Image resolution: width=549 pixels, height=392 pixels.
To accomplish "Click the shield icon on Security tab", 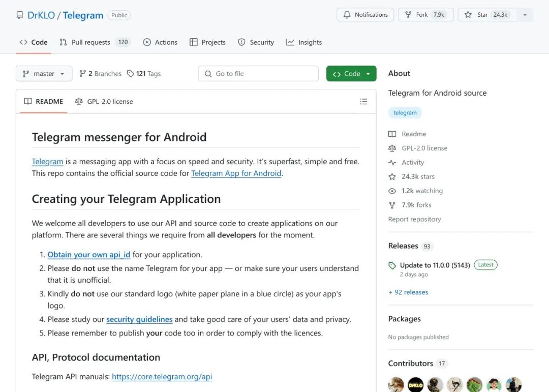I will click(x=241, y=42).
